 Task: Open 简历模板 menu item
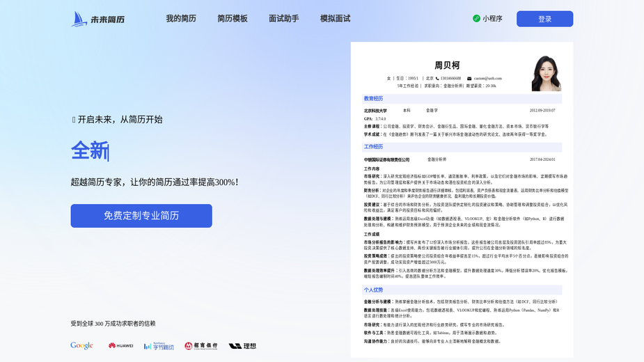233,19
